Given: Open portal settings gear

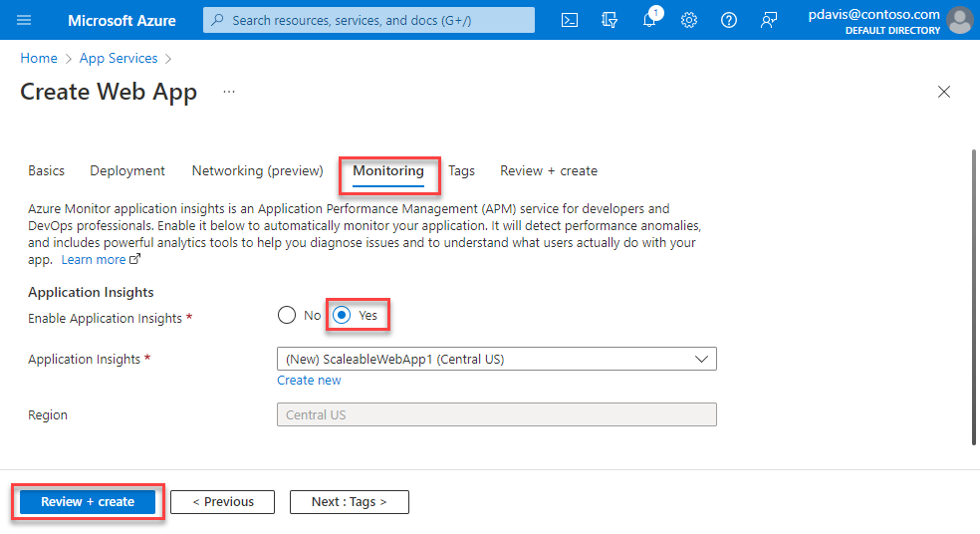Looking at the screenshot, I should tap(689, 20).
